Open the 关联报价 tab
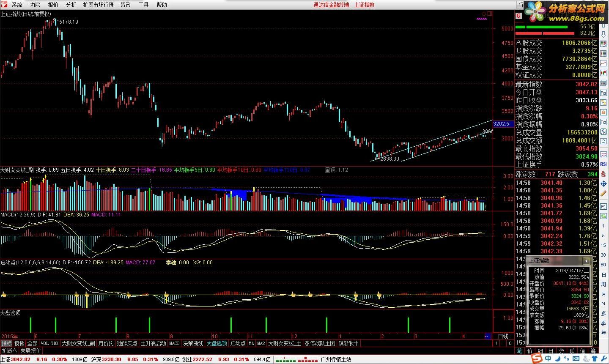Screen dimensions: 609x364 click(31, 350)
